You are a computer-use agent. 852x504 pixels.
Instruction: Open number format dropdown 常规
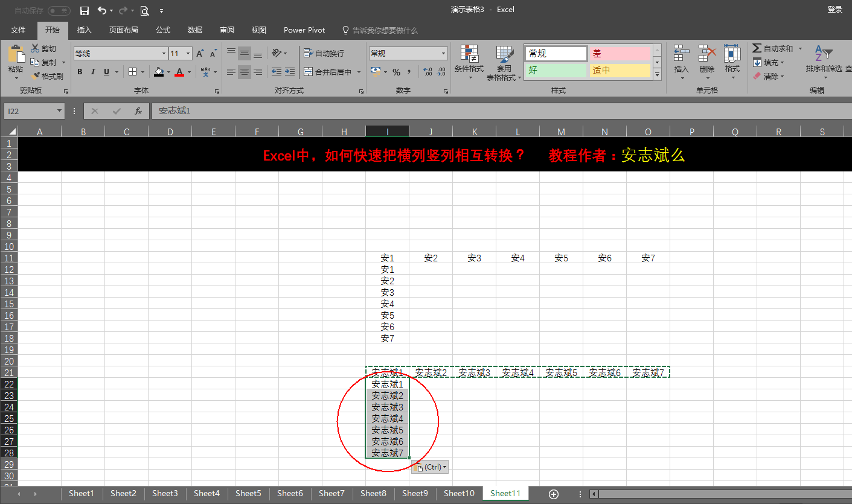444,54
